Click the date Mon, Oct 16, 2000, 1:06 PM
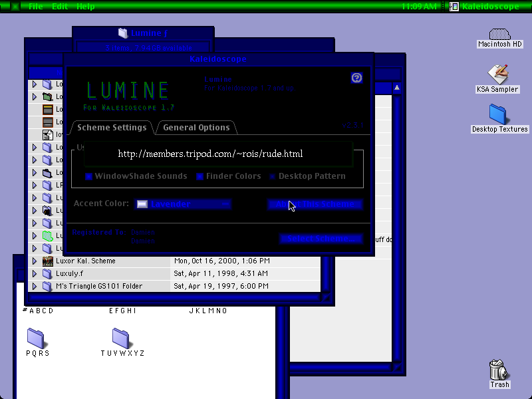This screenshot has width=532, height=399. pyautogui.click(x=222, y=261)
